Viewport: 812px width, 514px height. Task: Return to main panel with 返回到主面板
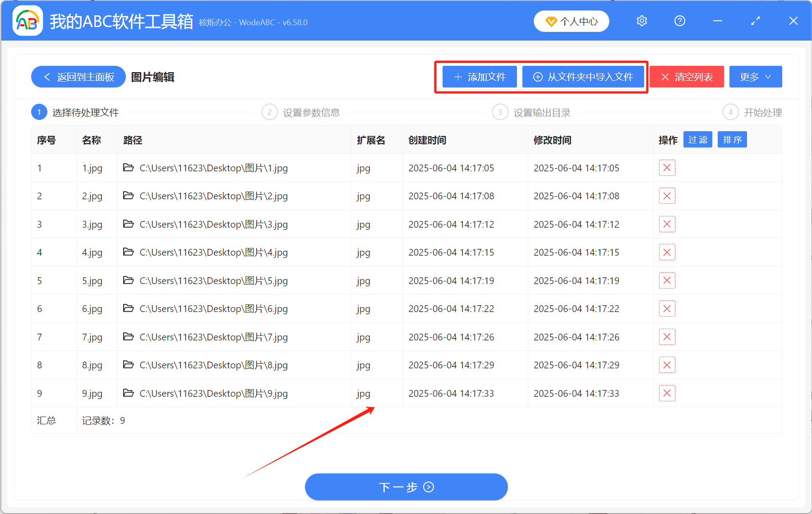[x=78, y=77]
